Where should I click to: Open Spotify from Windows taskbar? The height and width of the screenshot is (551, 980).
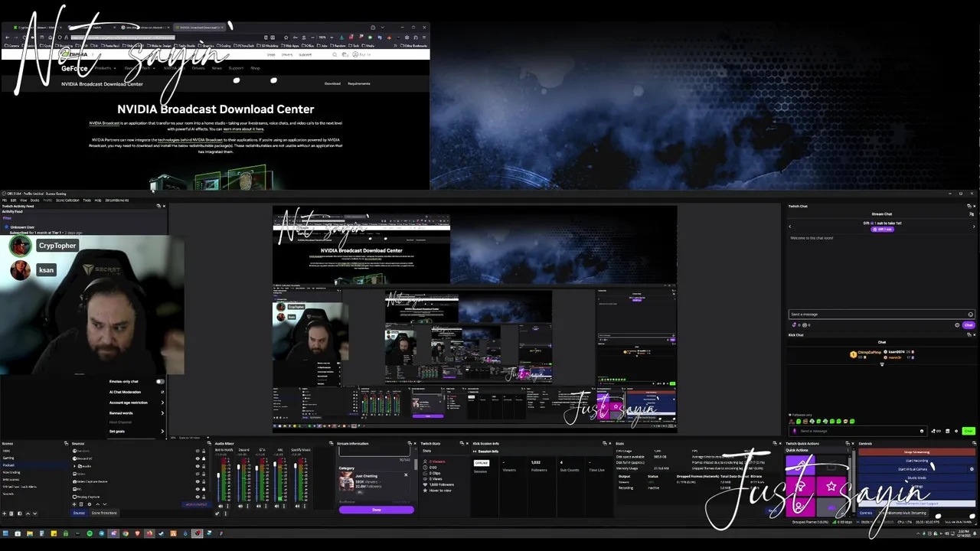(90, 533)
